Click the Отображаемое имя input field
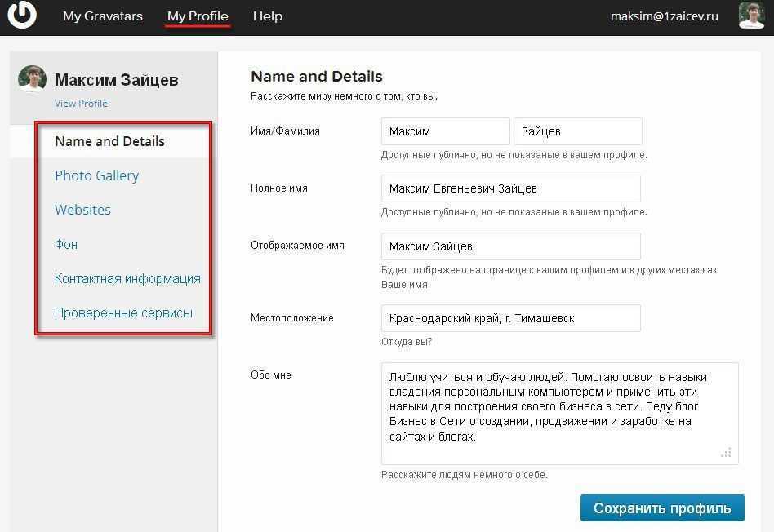774x532 pixels. [510, 246]
